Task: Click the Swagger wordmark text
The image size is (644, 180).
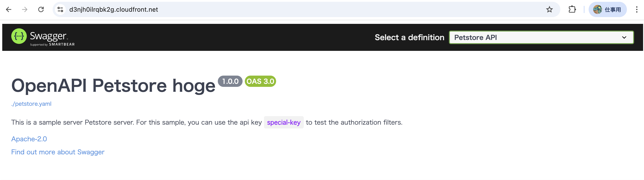Action: (49, 36)
